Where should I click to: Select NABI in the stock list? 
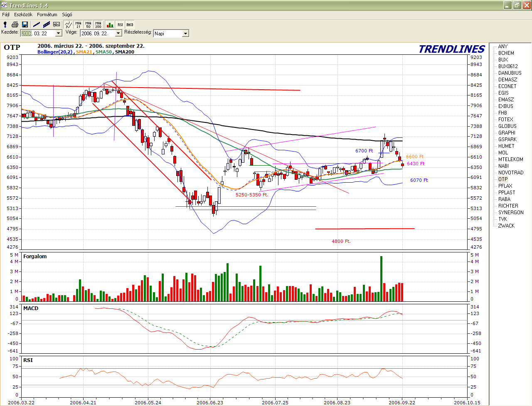(503, 166)
